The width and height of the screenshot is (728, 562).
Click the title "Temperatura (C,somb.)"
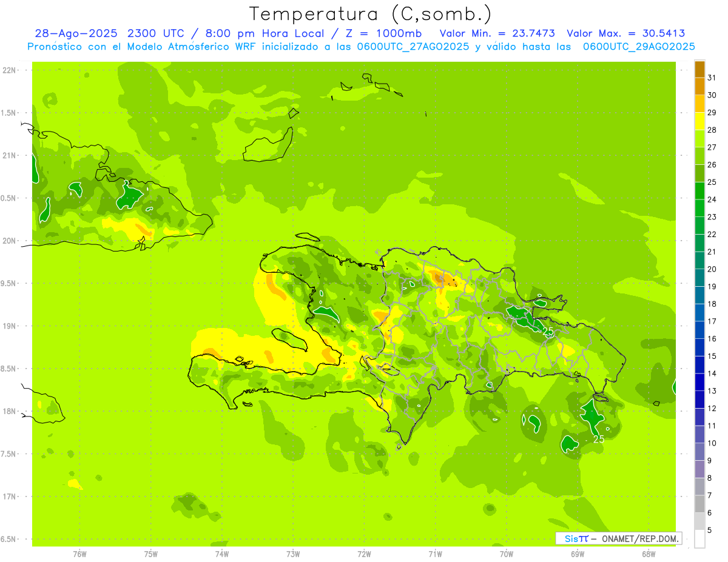pos(370,14)
